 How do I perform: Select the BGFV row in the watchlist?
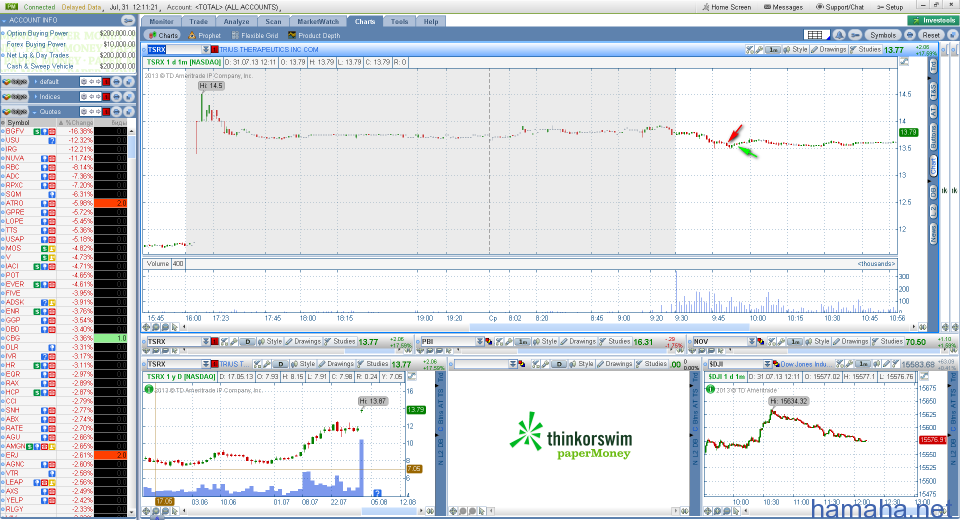coord(64,131)
